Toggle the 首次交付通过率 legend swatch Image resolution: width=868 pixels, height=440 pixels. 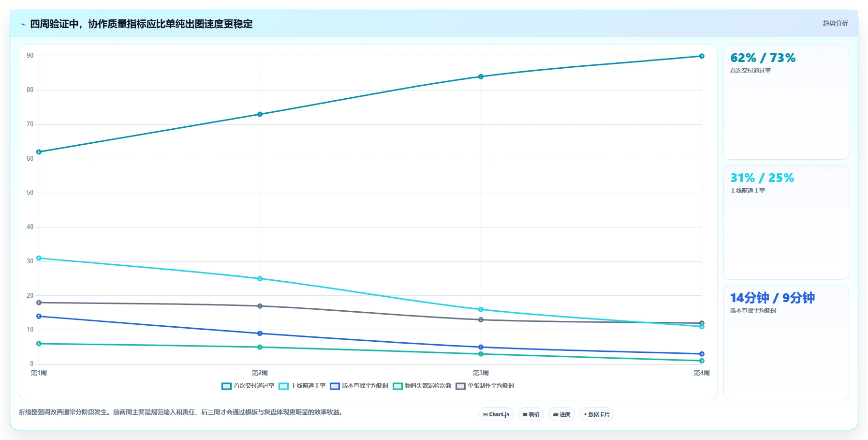[226, 386]
